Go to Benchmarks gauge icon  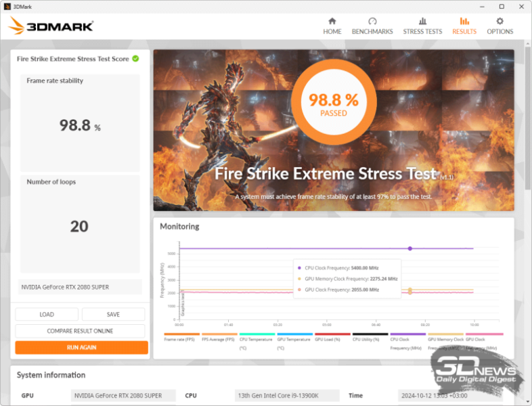372,22
